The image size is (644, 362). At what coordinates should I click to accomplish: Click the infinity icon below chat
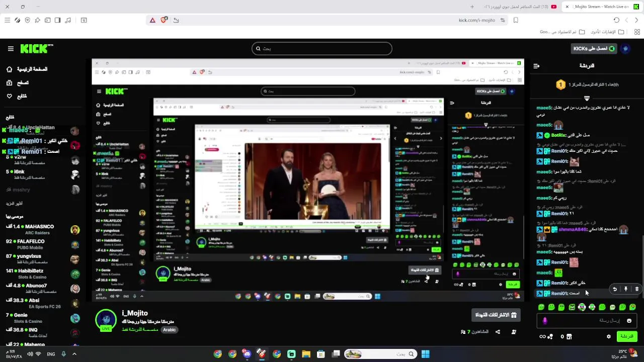pyautogui.click(x=542, y=336)
